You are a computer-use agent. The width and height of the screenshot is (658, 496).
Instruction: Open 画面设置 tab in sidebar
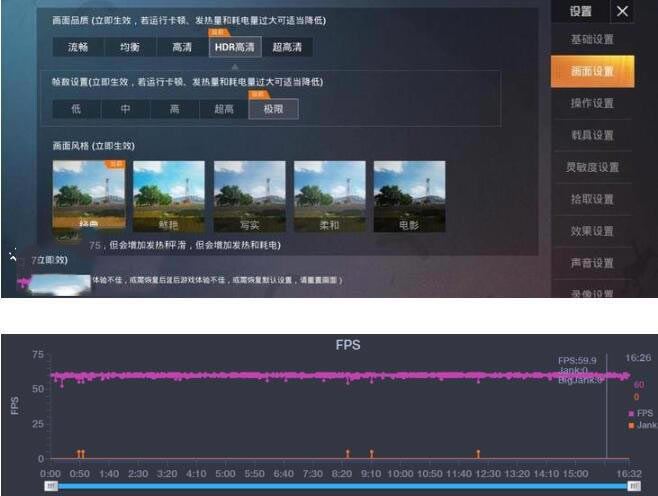coord(592,71)
